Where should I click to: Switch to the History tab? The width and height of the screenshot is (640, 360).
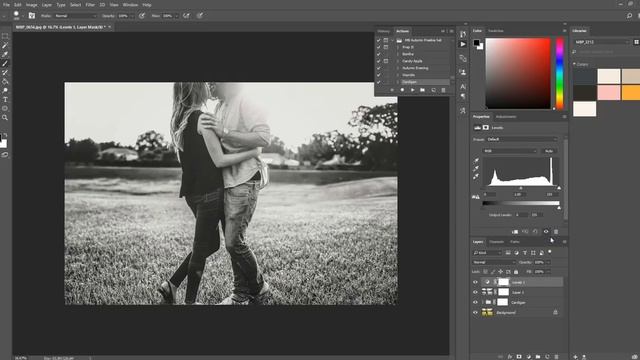point(383,31)
